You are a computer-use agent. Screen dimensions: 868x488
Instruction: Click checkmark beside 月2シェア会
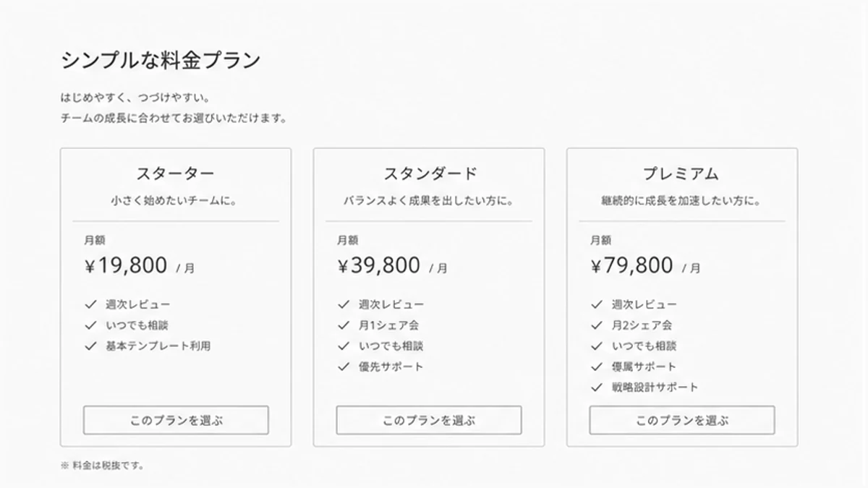(x=597, y=325)
